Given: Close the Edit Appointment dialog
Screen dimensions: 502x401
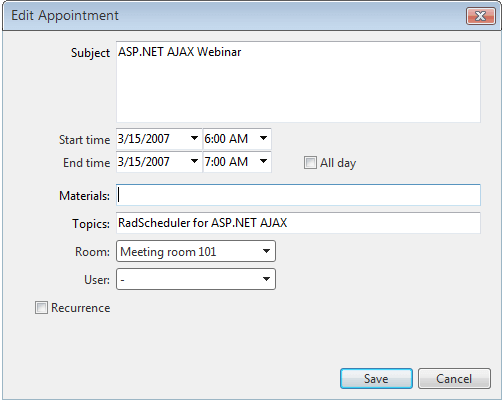Looking at the screenshot, I should (x=480, y=16).
